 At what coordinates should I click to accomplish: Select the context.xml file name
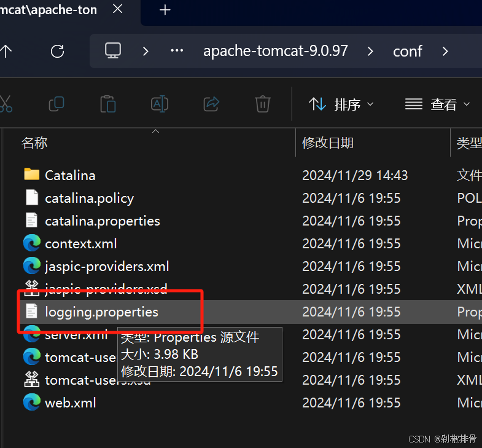[x=81, y=244]
